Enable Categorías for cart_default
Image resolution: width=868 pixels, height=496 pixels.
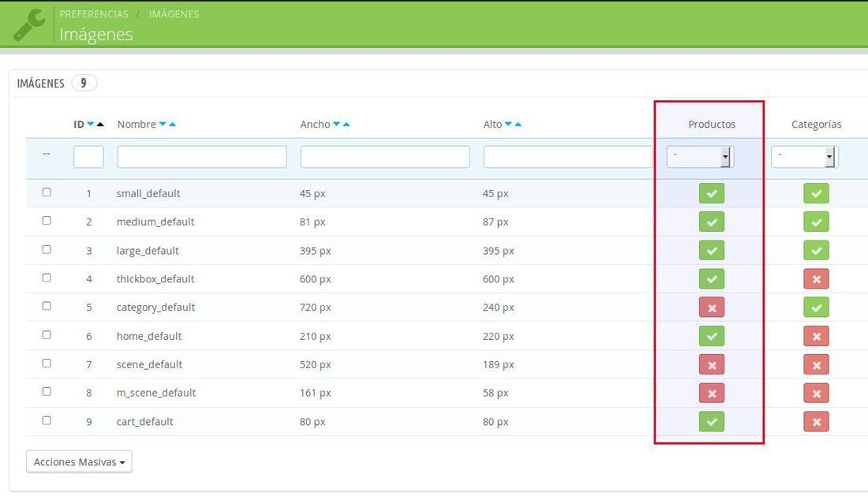pyautogui.click(x=816, y=421)
